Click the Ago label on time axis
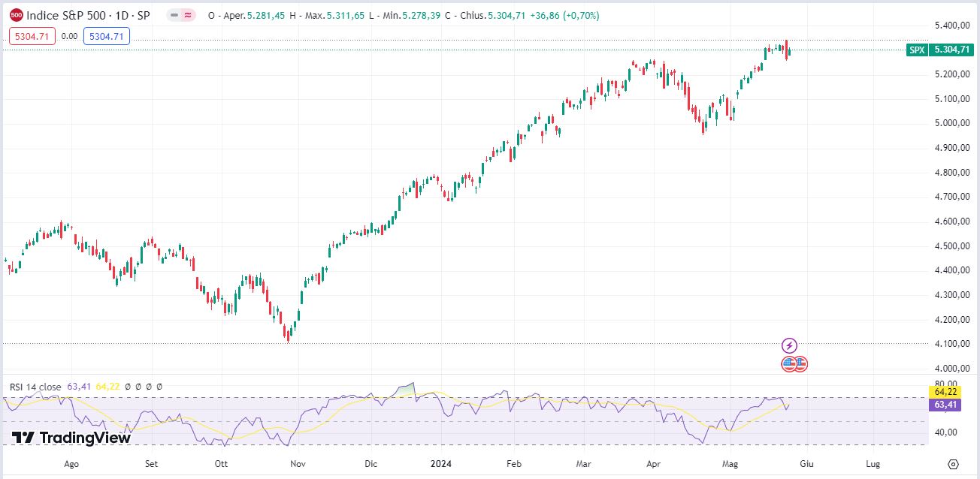This screenshot has width=980, height=479. click(71, 464)
